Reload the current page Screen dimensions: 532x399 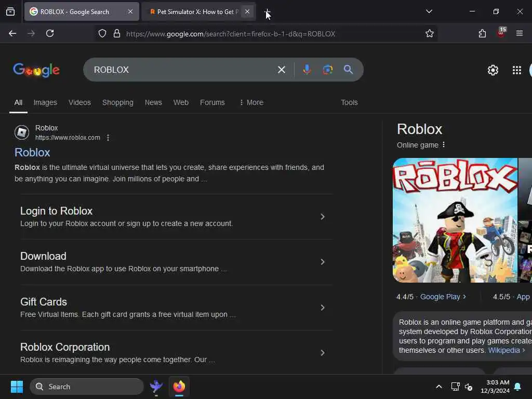click(50, 33)
